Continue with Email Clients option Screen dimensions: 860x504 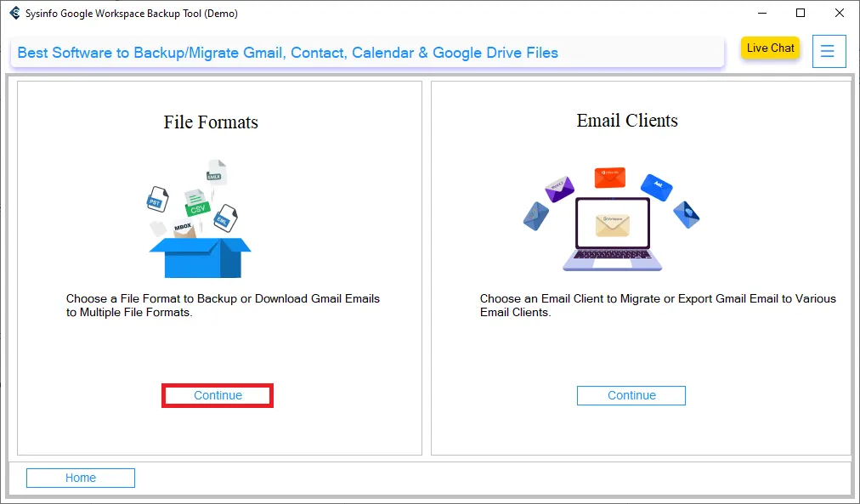631,395
